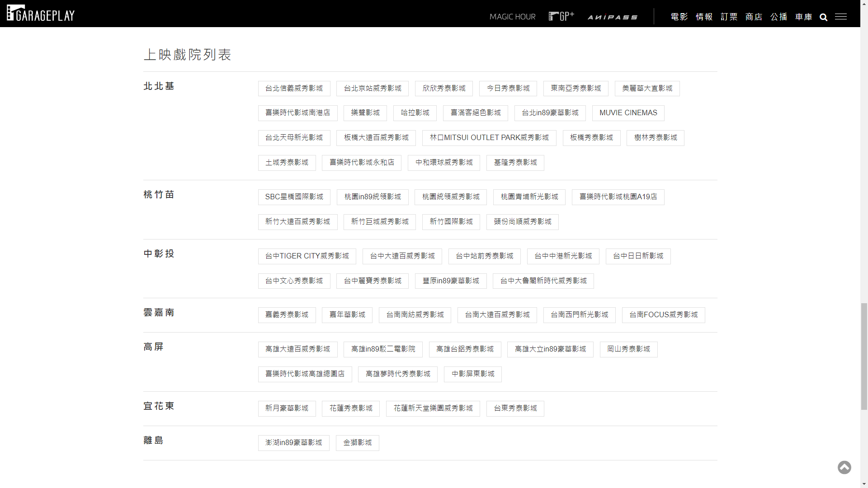Select 樹林秀泰影城 theater
Image resolution: width=868 pixels, height=488 pixels.
(x=656, y=138)
